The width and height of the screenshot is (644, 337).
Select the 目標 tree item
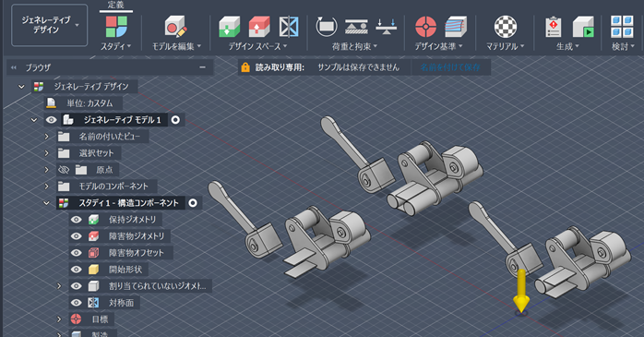tap(100, 319)
